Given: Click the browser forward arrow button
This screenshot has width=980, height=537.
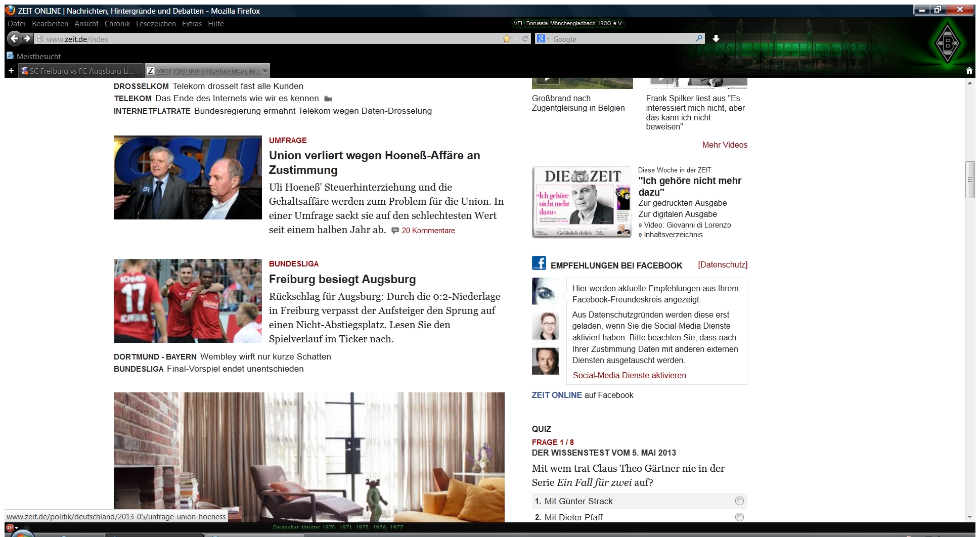Looking at the screenshot, I should [x=27, y=38].
